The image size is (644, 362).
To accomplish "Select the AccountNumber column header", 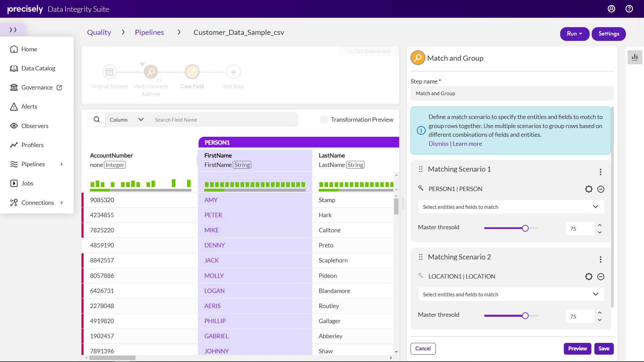I will point(140,160).
